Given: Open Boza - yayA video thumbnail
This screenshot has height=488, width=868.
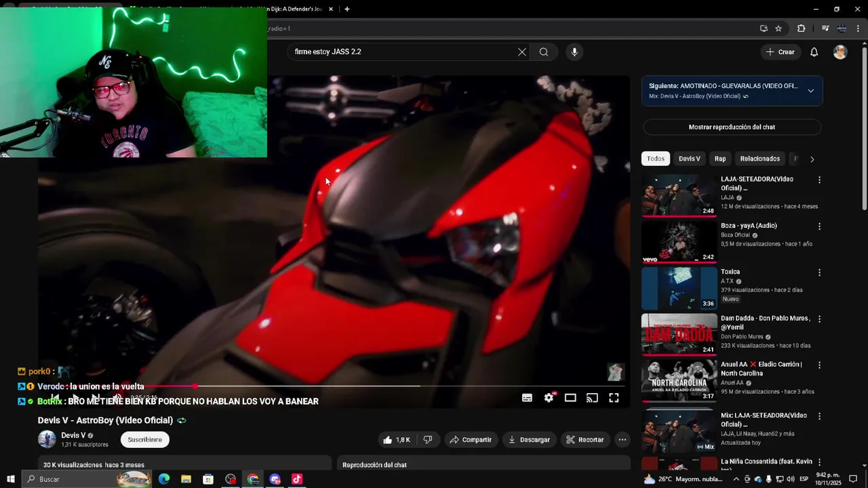Looking at the screenshot, I should point(679,241).
